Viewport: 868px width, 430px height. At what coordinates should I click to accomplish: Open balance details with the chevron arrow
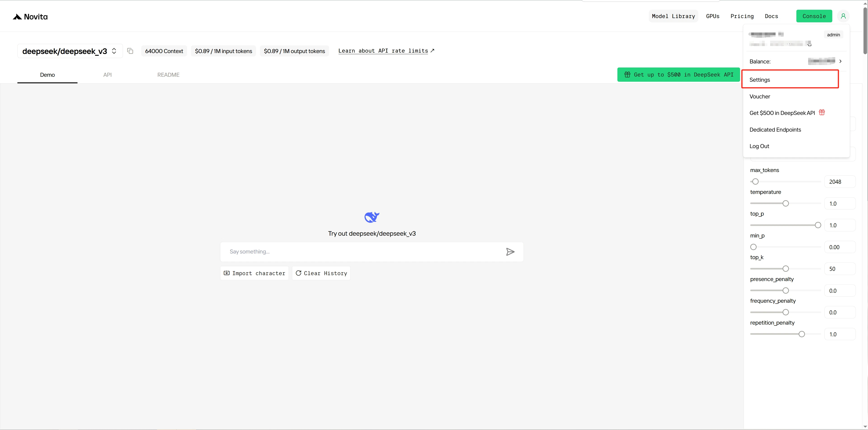tap(840, 61)
